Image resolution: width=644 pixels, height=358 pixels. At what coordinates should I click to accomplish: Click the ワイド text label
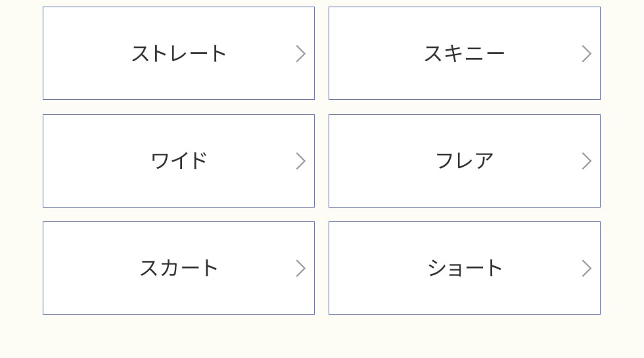179,160
